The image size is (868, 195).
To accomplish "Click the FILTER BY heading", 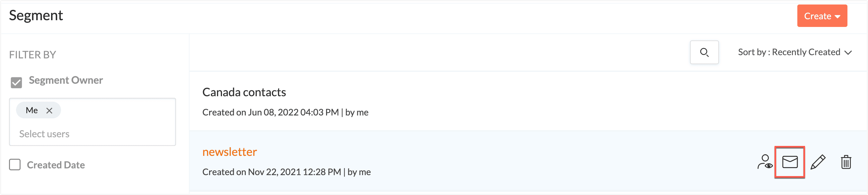I will coord(32,55).
